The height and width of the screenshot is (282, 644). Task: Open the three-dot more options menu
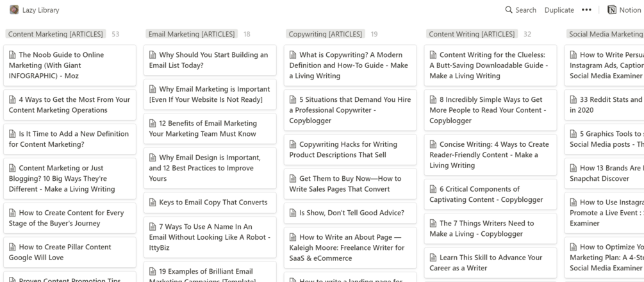[x=585, y=10]
